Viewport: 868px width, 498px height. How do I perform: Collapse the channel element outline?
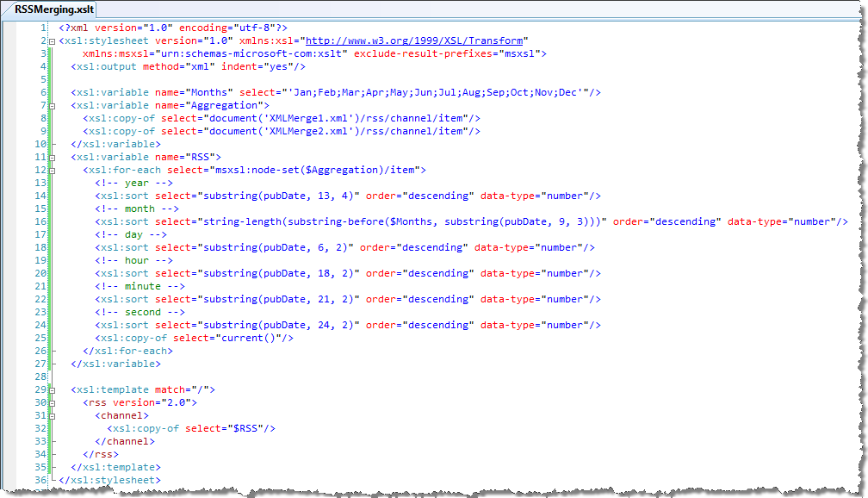coord(52,416)
